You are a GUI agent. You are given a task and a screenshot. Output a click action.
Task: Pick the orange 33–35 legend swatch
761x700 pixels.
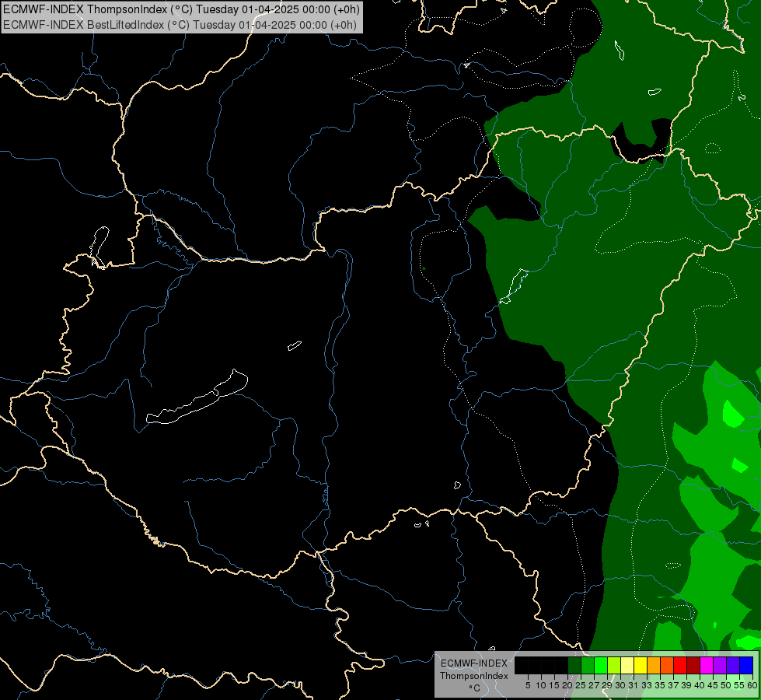coord(654,665)
